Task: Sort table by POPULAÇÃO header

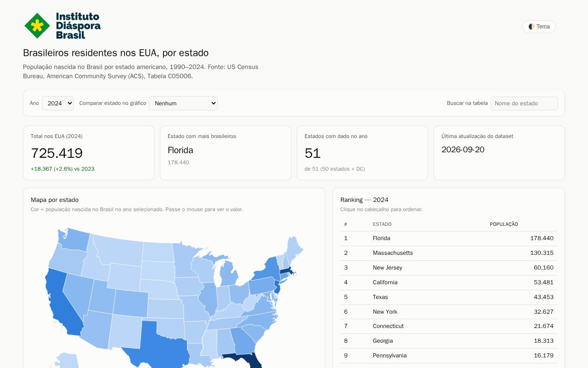Action: pyautogui.click(x=504, y=224)
